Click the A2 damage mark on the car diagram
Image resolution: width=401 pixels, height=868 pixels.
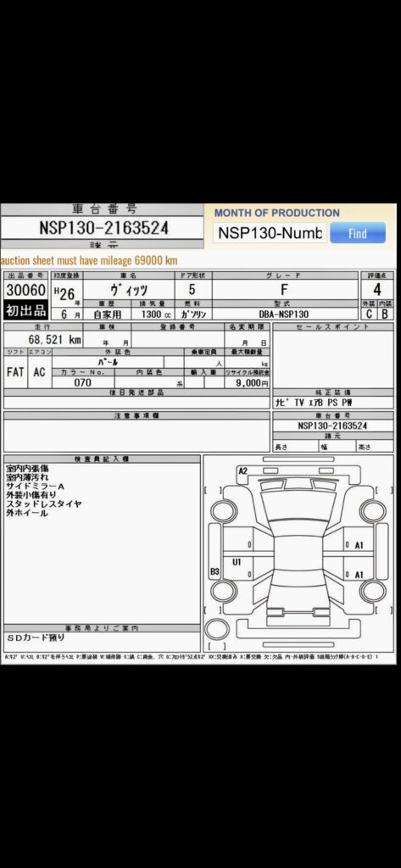click(242, 471)
